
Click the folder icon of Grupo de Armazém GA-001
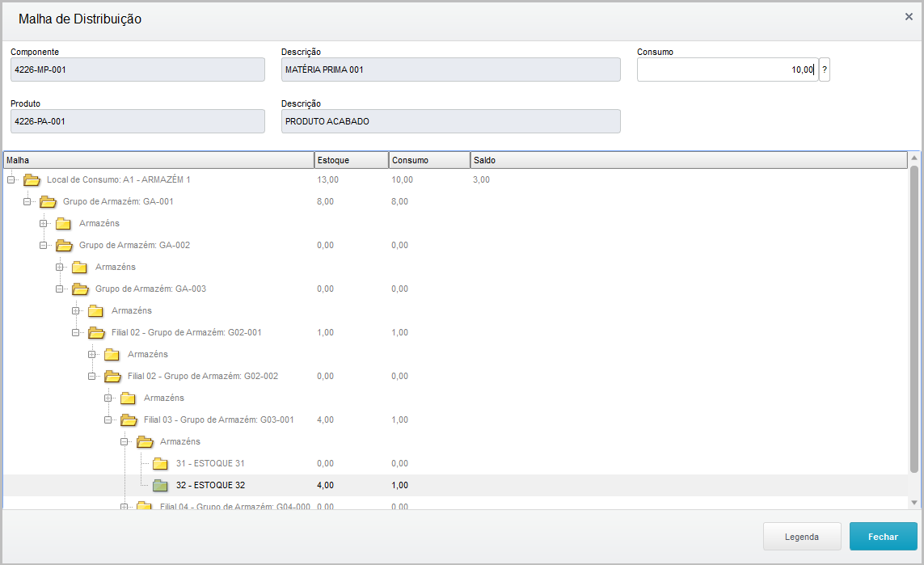48,201
